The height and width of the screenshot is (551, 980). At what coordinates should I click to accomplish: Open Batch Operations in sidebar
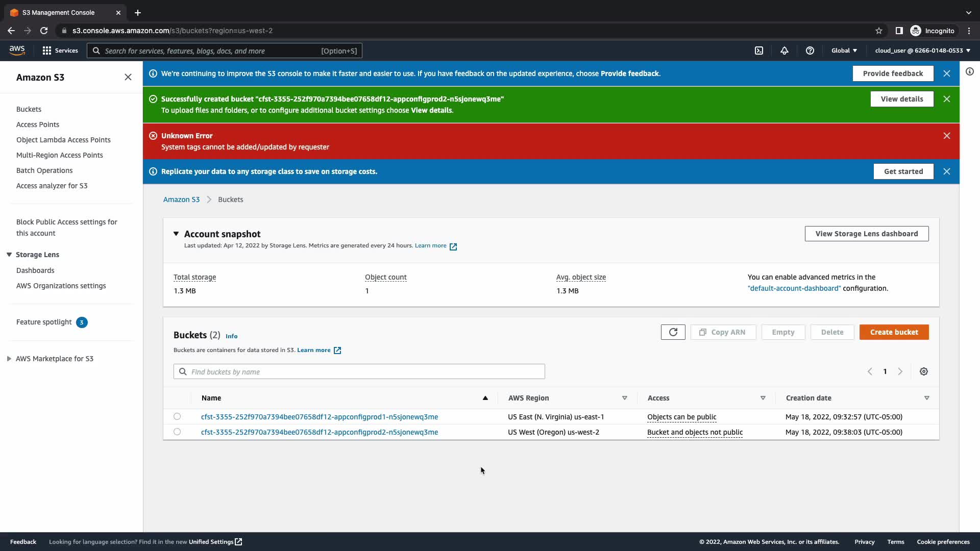[x=44, y=170]
